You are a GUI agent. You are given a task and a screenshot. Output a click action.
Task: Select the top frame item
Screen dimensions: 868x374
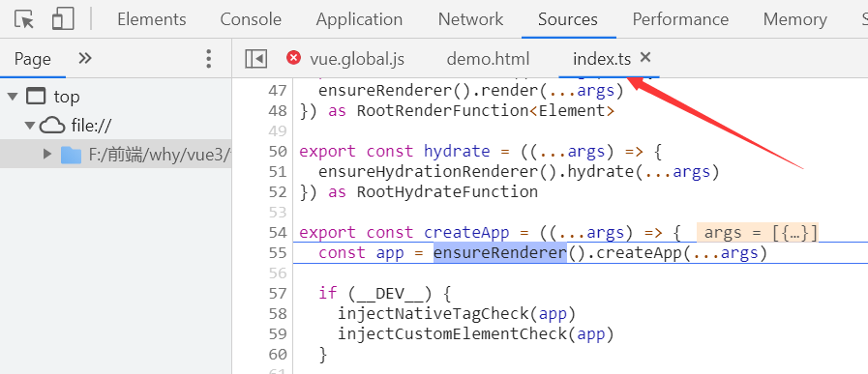click(67, 97)
